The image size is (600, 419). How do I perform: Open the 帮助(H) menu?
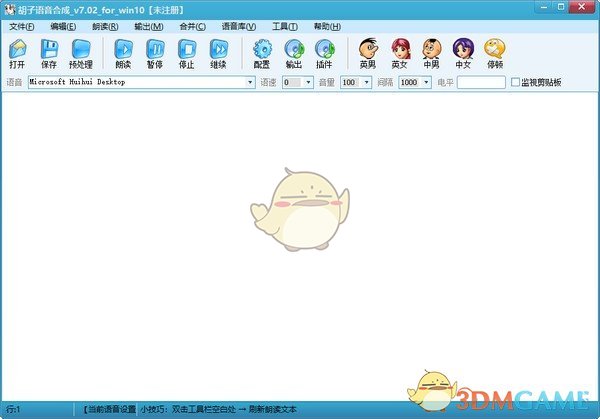327,26
